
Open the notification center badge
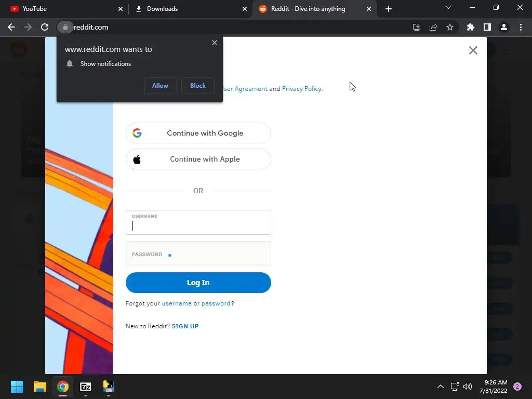click(x=517, y=387)
